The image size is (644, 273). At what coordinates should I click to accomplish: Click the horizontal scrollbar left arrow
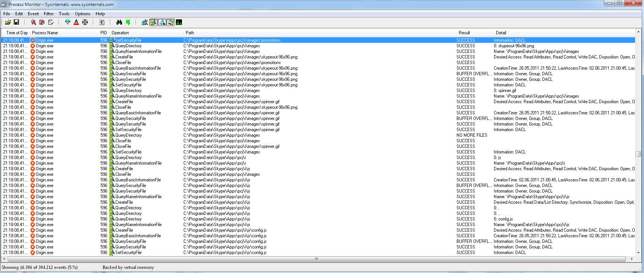4,259
